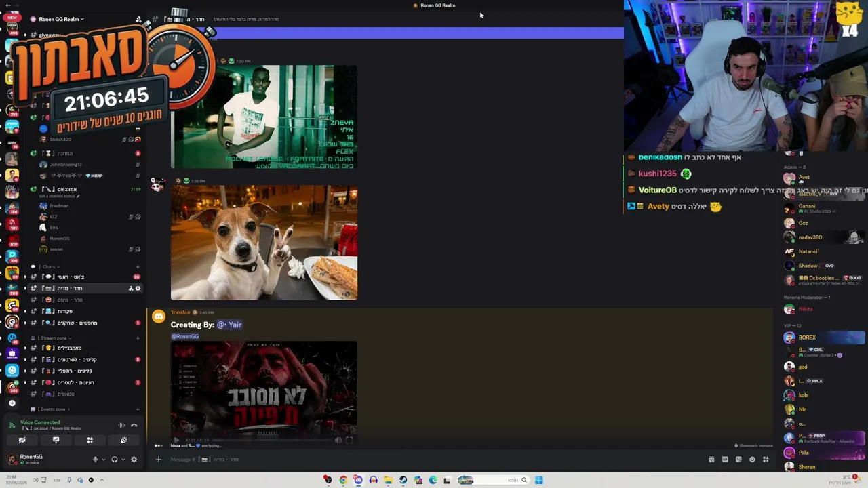The image size is (868, 488).
Task: Turn on camera in voice panel
Action: click(x=22, y=440)
